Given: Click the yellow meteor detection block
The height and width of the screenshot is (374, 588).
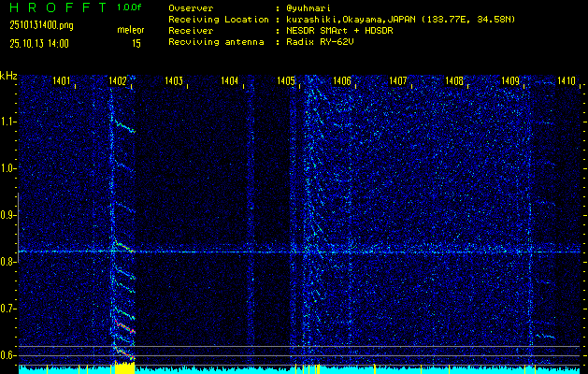Looking at the screenshot, I should 123,368.
